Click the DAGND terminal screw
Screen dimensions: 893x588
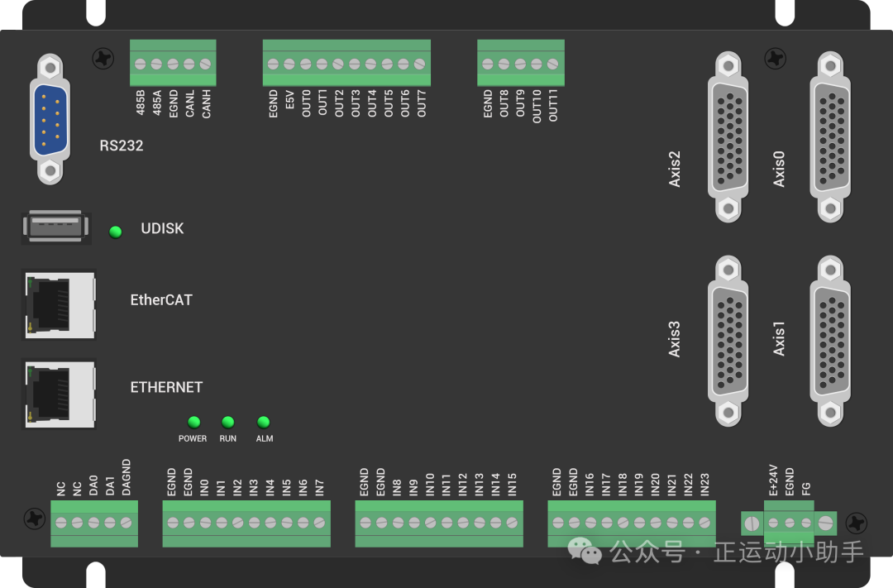click(127, 523)
